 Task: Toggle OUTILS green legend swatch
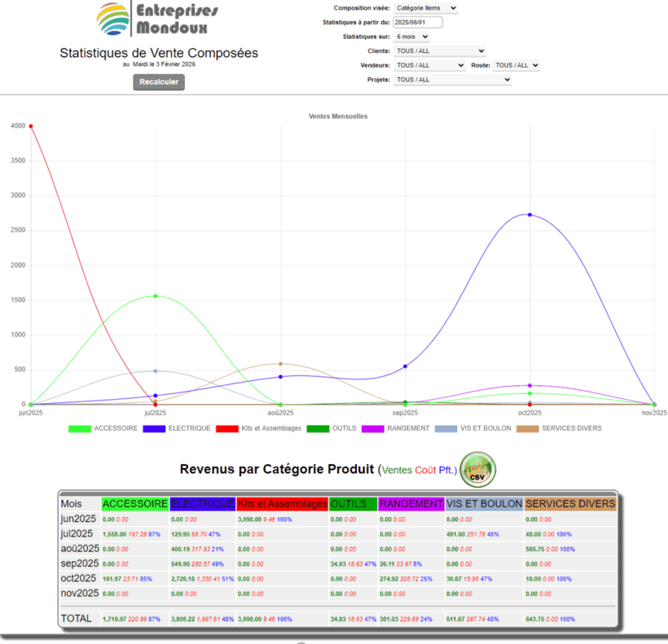point(331,428)
